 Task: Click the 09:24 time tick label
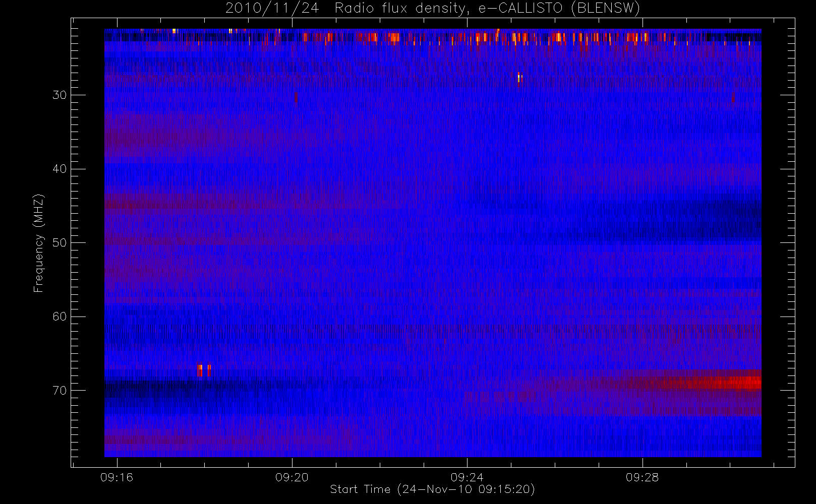pyautogui.click(x=467, y=477)
